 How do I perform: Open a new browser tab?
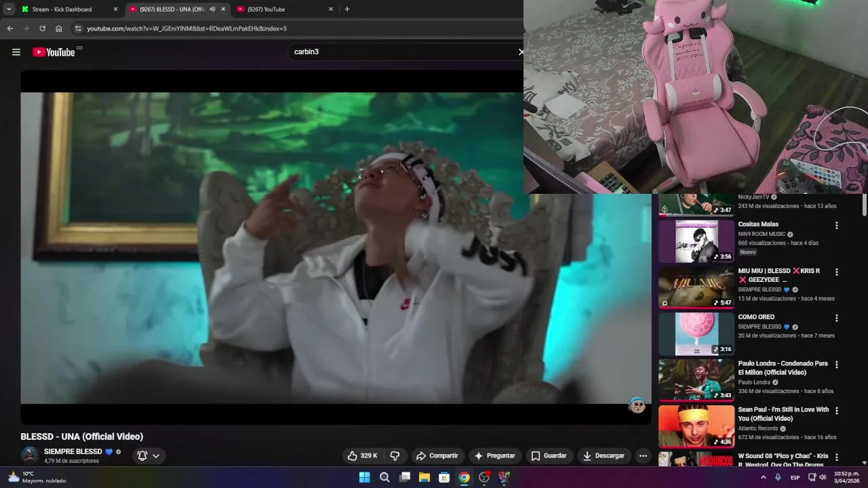(x=347, y=9)
